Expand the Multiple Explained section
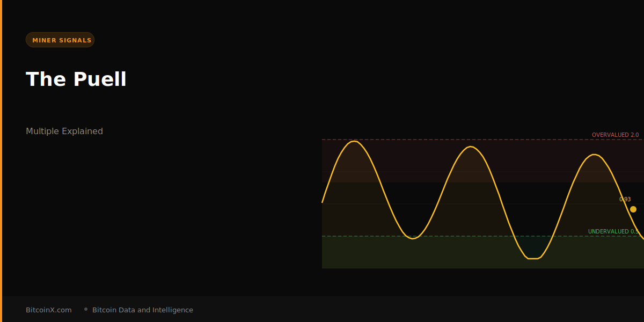Image resolution: width=644 pixels, height=322 pixels. click(x=64, y=130)
